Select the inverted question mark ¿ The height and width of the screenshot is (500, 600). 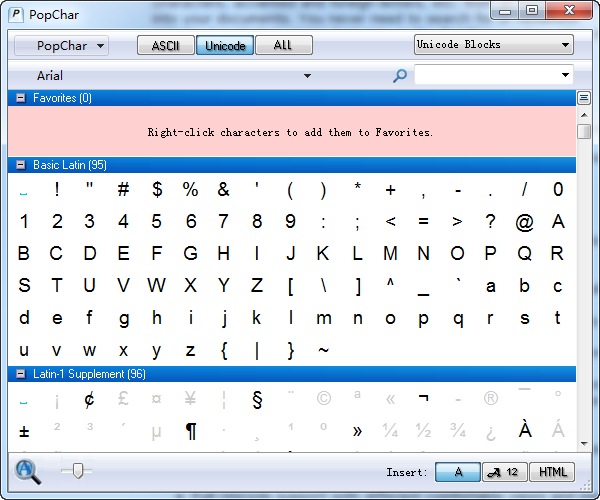pos(491,433)
